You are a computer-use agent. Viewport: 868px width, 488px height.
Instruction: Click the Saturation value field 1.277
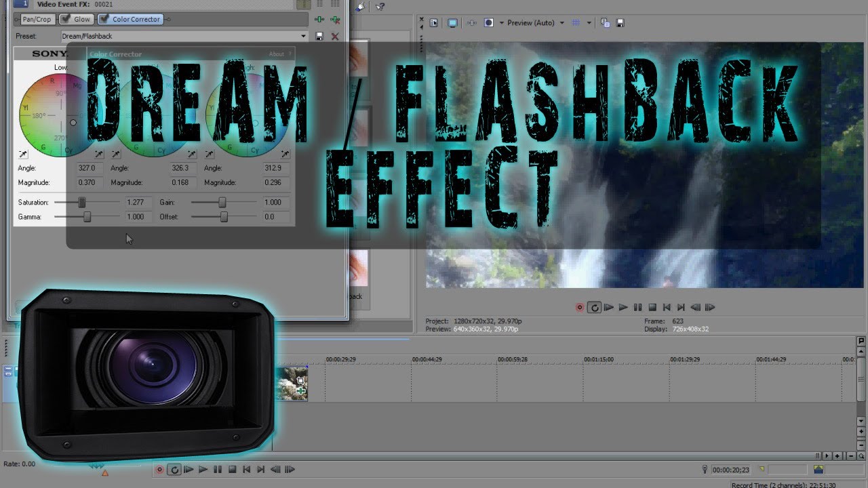(x=140, y=202)
